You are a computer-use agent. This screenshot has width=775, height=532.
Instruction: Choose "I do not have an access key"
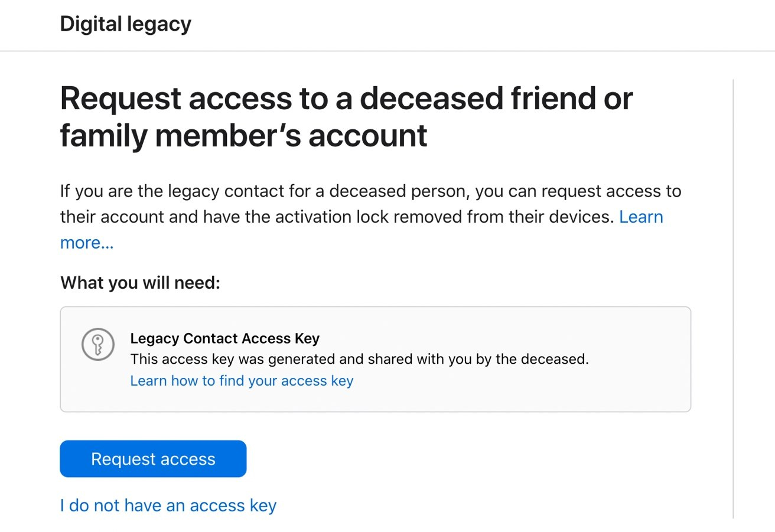[x=168, y=505]
